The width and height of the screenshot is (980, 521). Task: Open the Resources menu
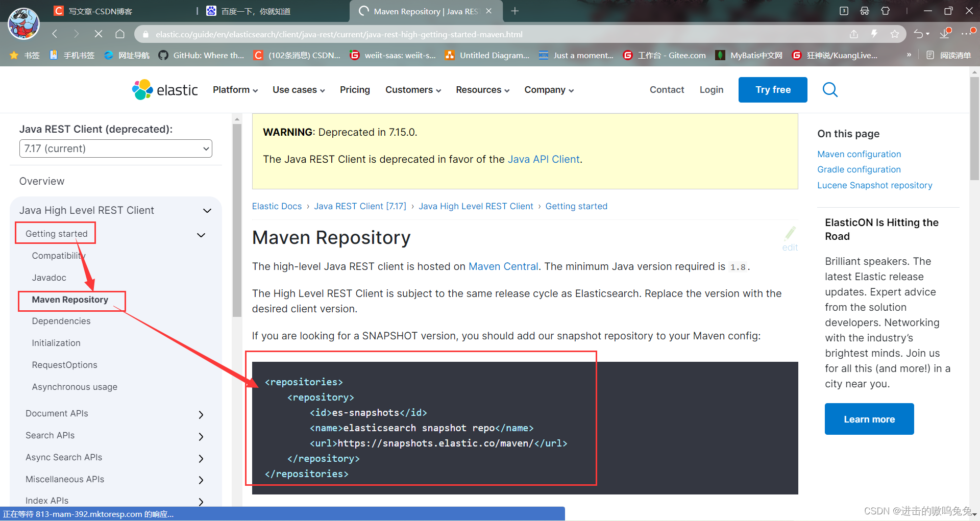pyautogui.click(x=482, y=90)
